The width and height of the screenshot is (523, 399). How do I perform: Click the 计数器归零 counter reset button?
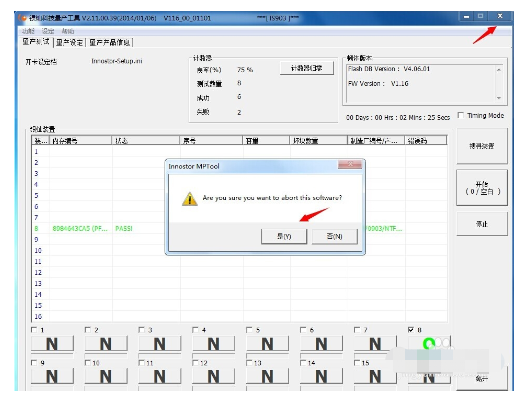307,68
